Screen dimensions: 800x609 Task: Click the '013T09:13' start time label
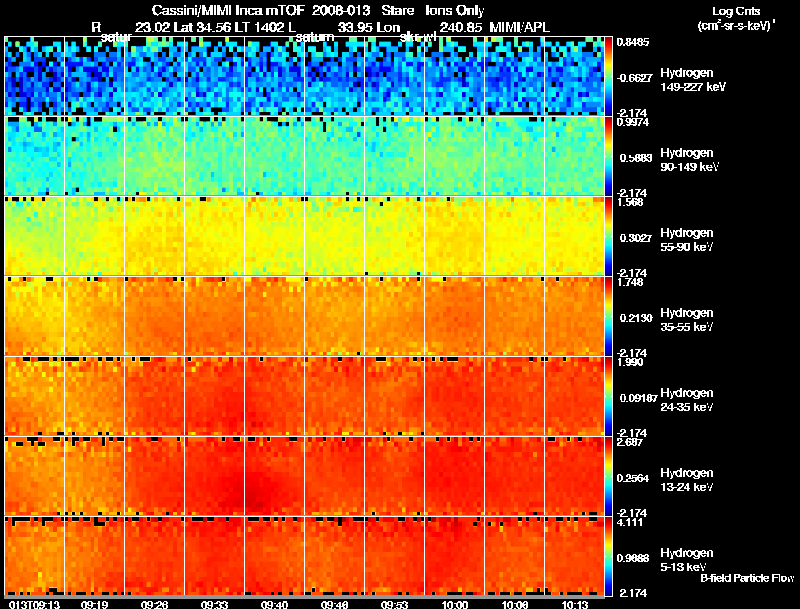pos(34,604)
